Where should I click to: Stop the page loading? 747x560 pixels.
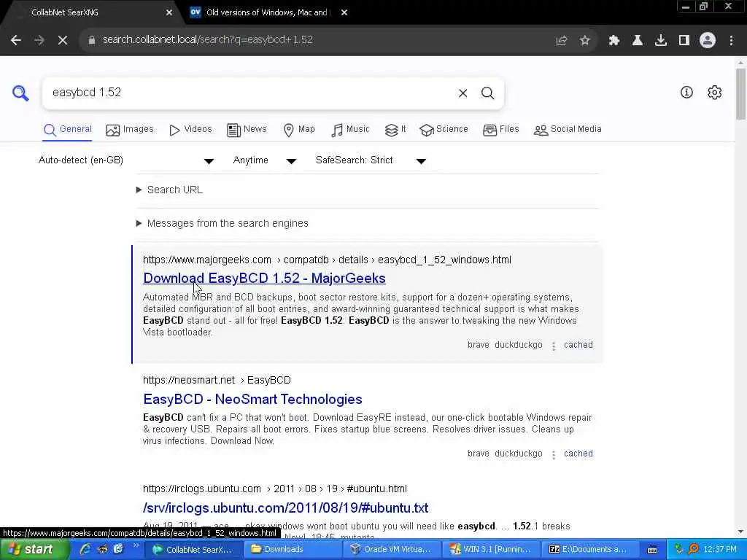[x=63, y=40]
